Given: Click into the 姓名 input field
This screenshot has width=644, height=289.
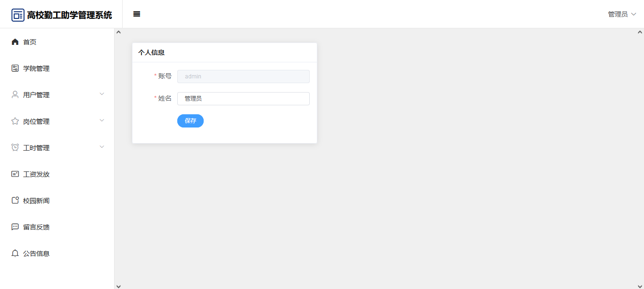Looking at the screenshot, I should (243, 99).
